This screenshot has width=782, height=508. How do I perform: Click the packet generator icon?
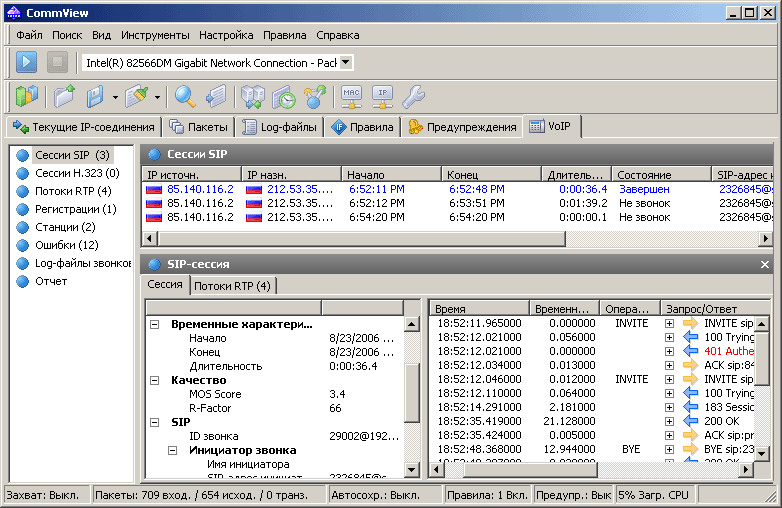point(216,96)
